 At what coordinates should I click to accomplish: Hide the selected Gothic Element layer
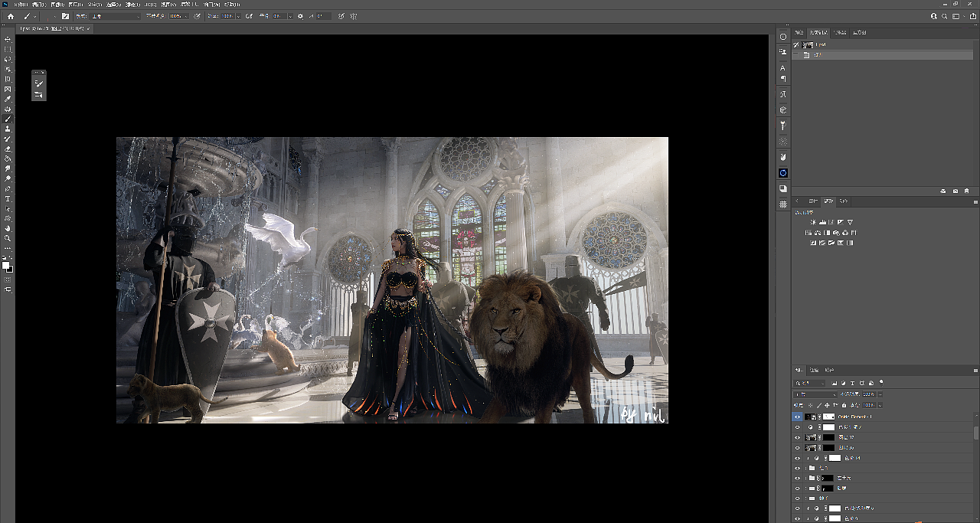pyautogui.click(x=797, y=417)
